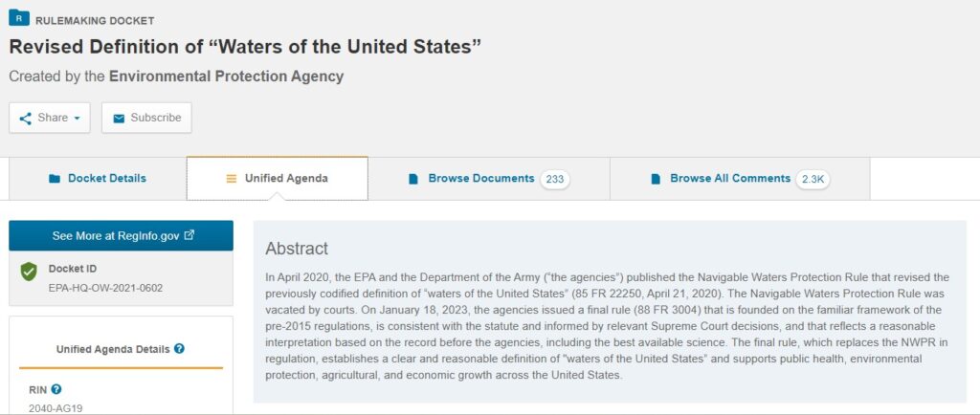Click the 2.3K comments count badge
The height and width of the screenshot is (415, 980).
(x=813, y=179)
